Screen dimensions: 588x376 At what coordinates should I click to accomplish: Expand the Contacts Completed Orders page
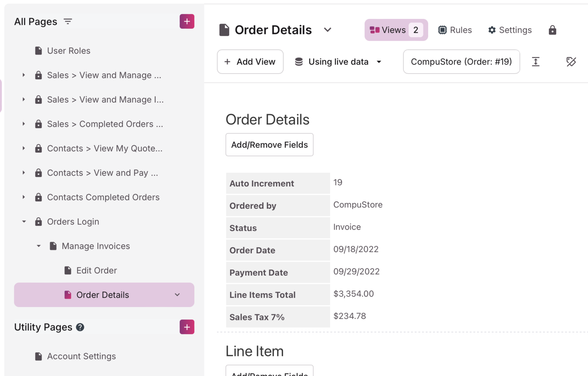[23, 197]
